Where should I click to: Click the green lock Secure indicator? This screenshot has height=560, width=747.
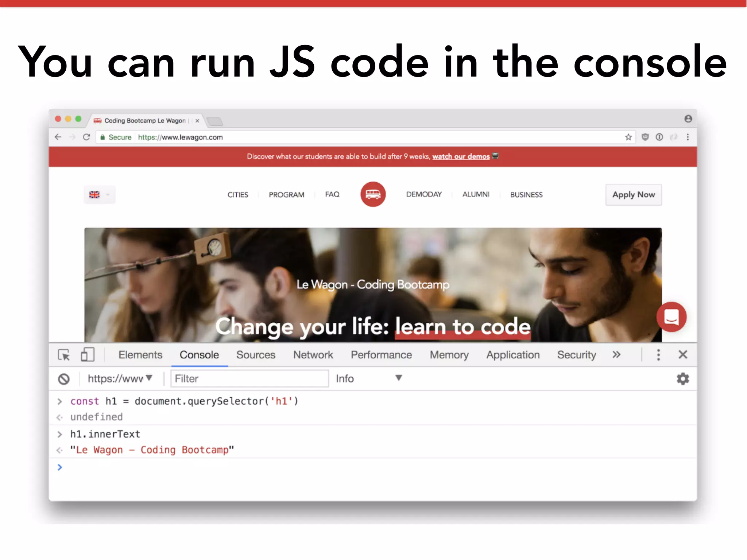(x=116, y=137)
